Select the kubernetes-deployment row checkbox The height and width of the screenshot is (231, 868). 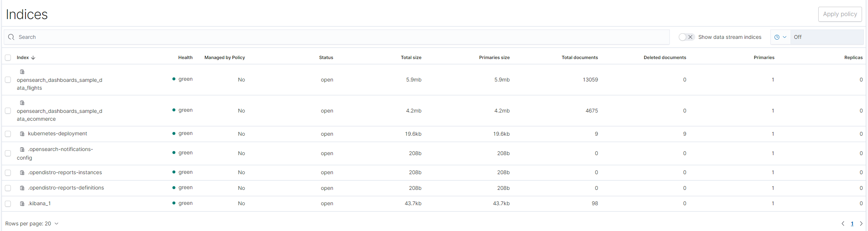(x=8, y=134)
